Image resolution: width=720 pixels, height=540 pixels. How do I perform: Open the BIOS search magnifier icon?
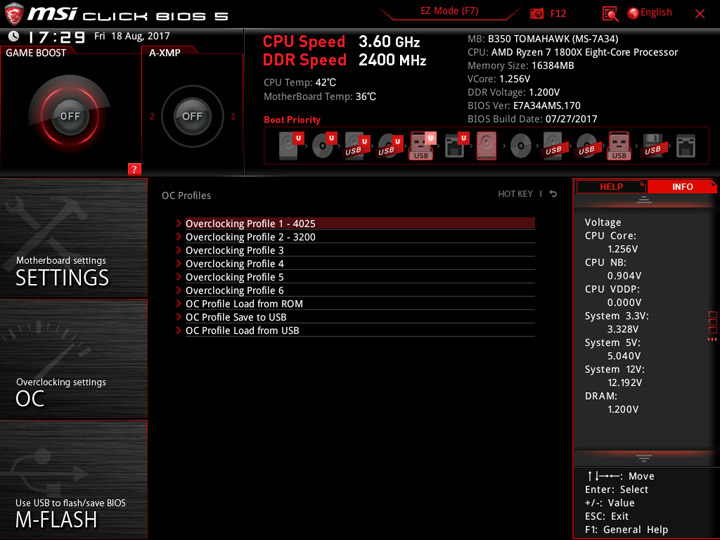610,14
